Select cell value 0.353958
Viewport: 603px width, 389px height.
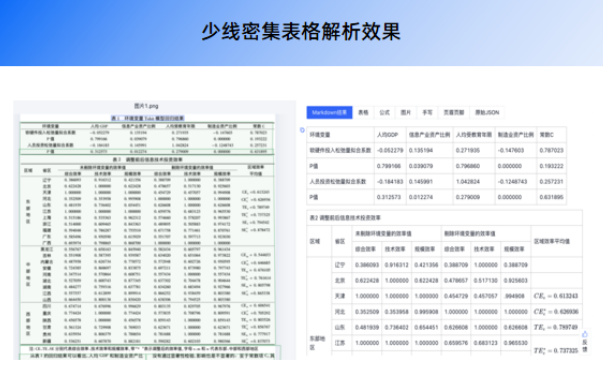pos(396,312)
